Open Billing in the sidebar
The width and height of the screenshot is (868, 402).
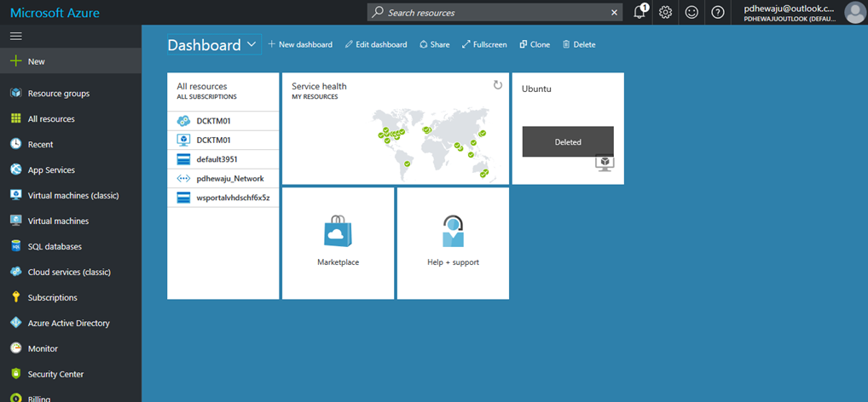(x=71, y=396)
